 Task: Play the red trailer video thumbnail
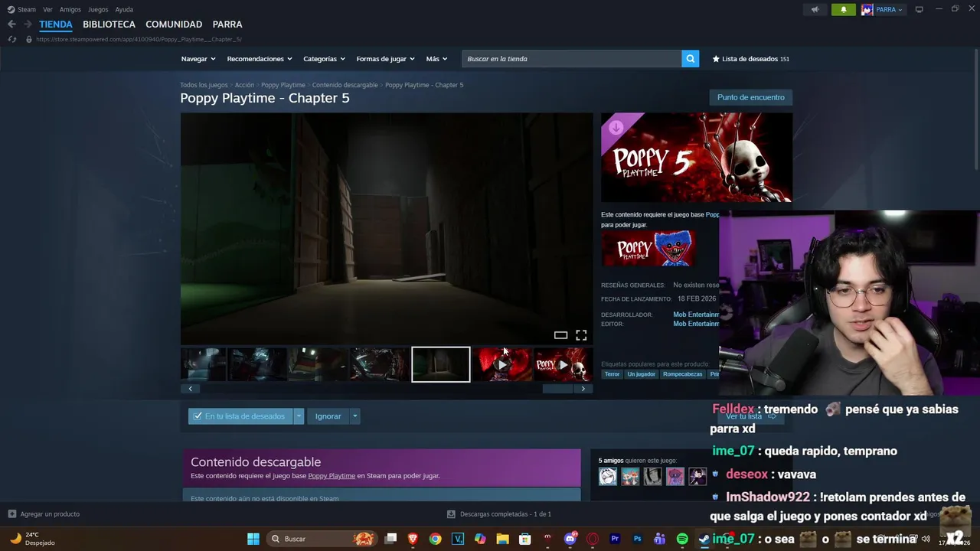pyautogui.click(x=501, y=364)
